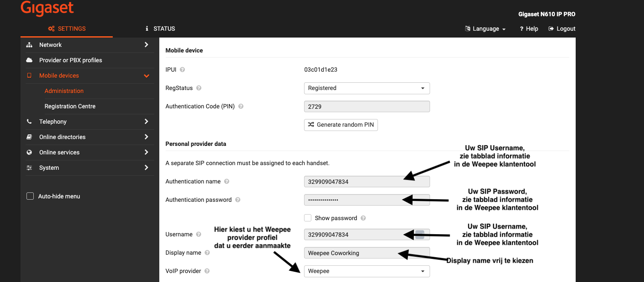The height and width of the screenshot is (282, 644).
Task: Enable the Auto-hide menu checkbox
Action: pos(30,196)
